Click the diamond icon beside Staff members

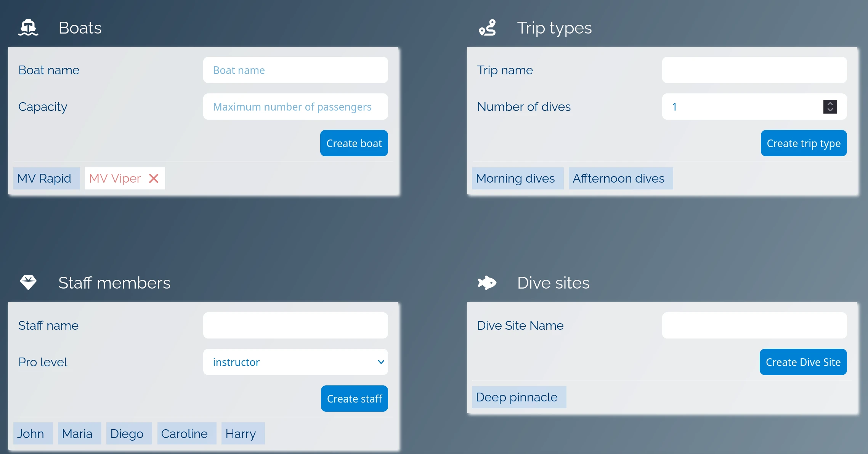coord(28,282)
